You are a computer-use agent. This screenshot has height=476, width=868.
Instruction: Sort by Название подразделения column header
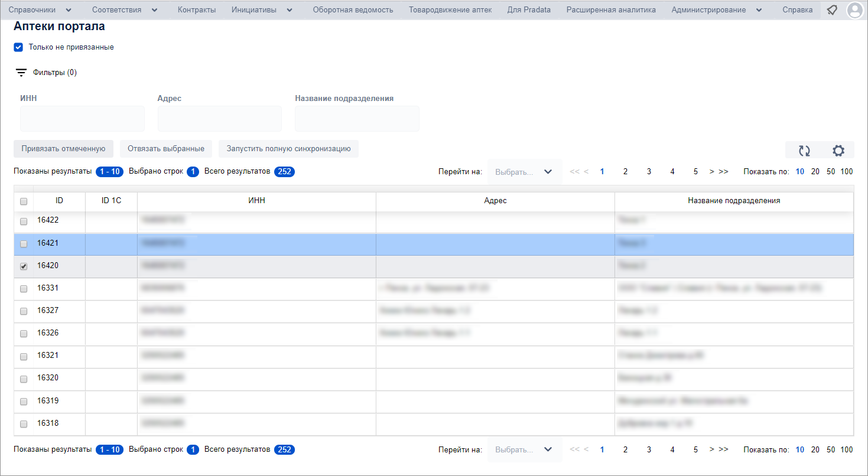[x=734, y=201]
